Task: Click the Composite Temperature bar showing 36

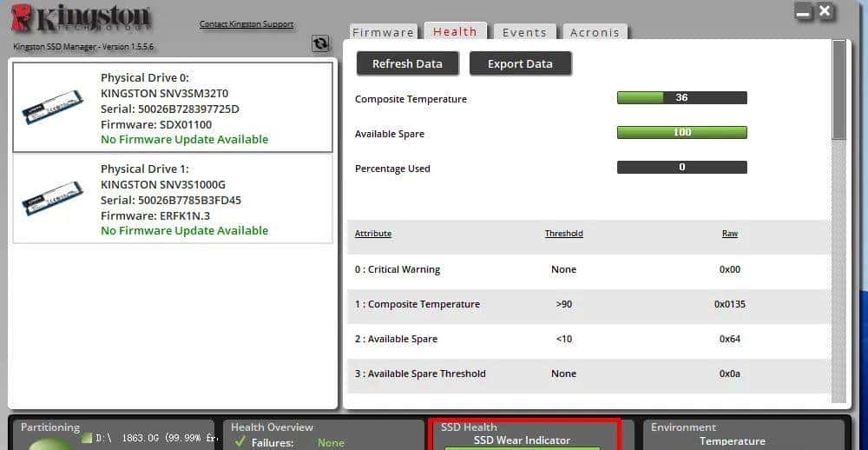Action: pos(682,97)
